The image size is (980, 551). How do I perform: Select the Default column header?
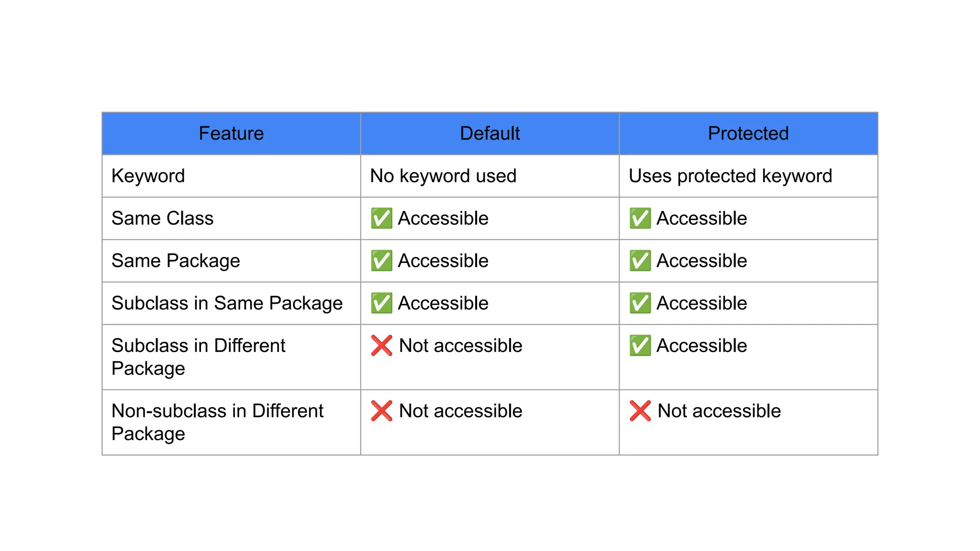[x=490, y=133]
